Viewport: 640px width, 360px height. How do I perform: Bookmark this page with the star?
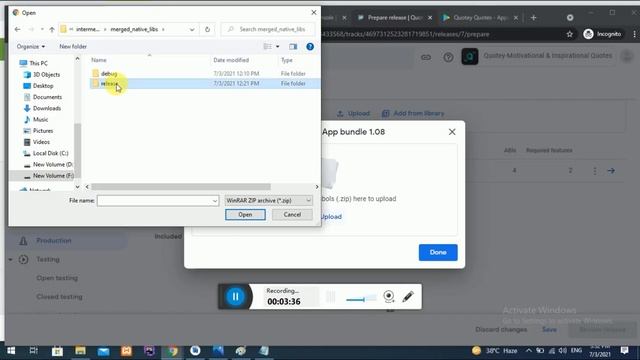(x=569, y=34)
